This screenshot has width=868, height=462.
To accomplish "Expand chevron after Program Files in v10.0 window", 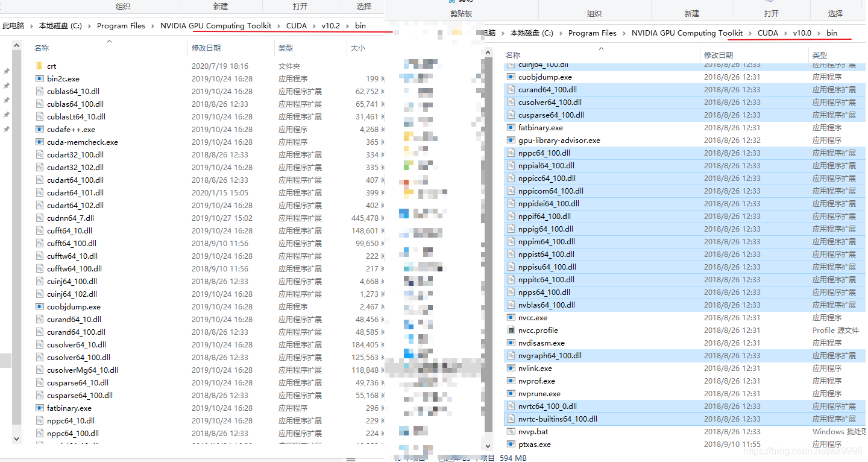I will pos(624,33).
